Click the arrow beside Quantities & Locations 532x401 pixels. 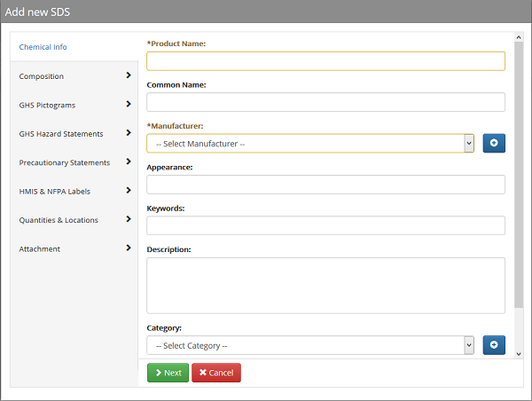(129, 219)
